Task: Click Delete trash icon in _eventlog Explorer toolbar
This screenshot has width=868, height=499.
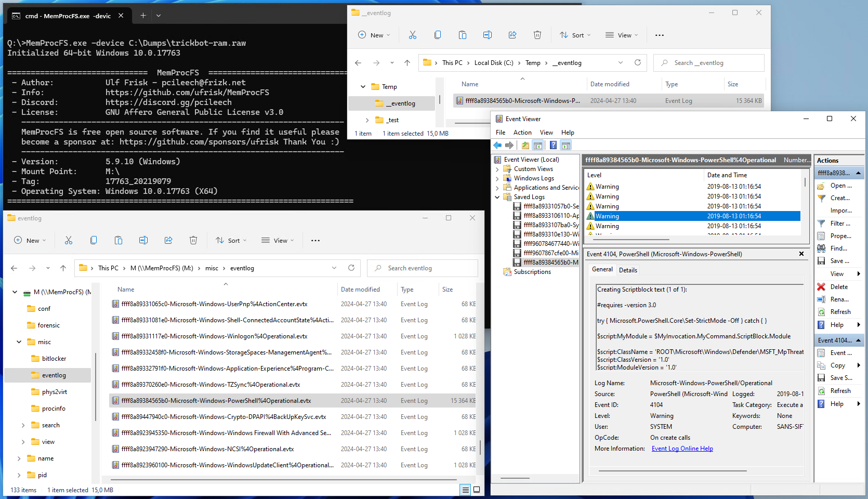Action: point(537,35)
